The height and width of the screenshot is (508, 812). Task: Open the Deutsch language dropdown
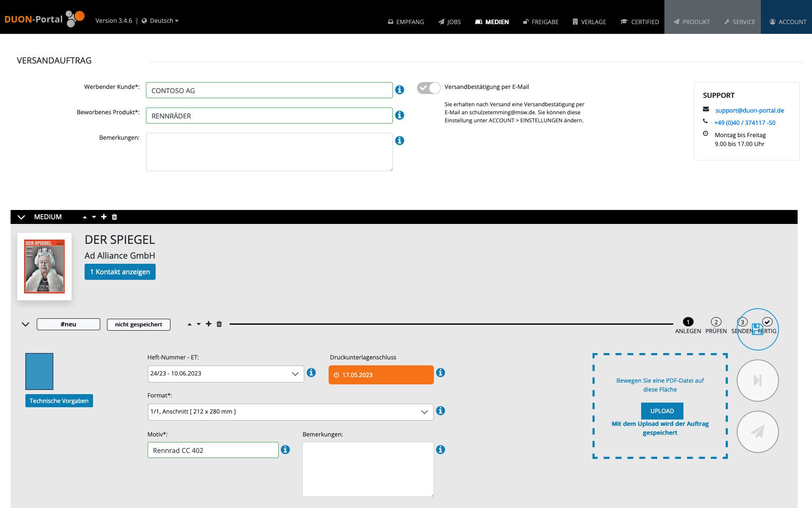pyautogui.click(x=160, y=21)
